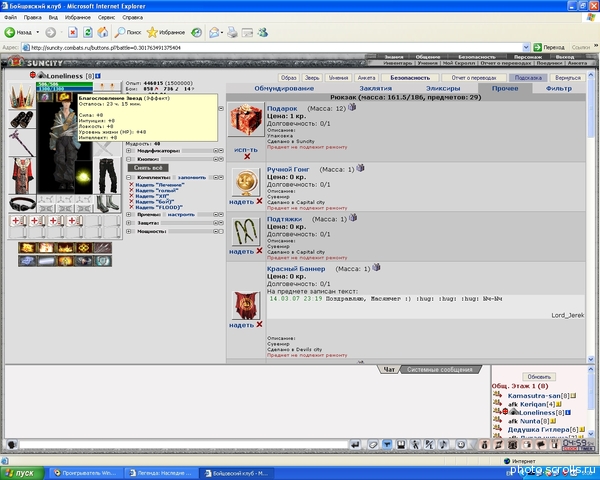This screenshot has height=480, width=600.
Task: Collapse the Кнопки section
Action: coord(129,159)
